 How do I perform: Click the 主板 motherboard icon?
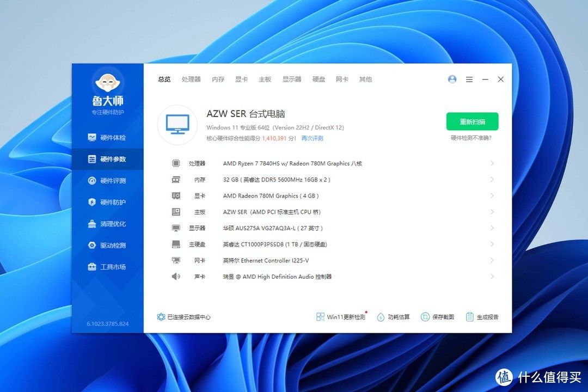pos(176,212)
